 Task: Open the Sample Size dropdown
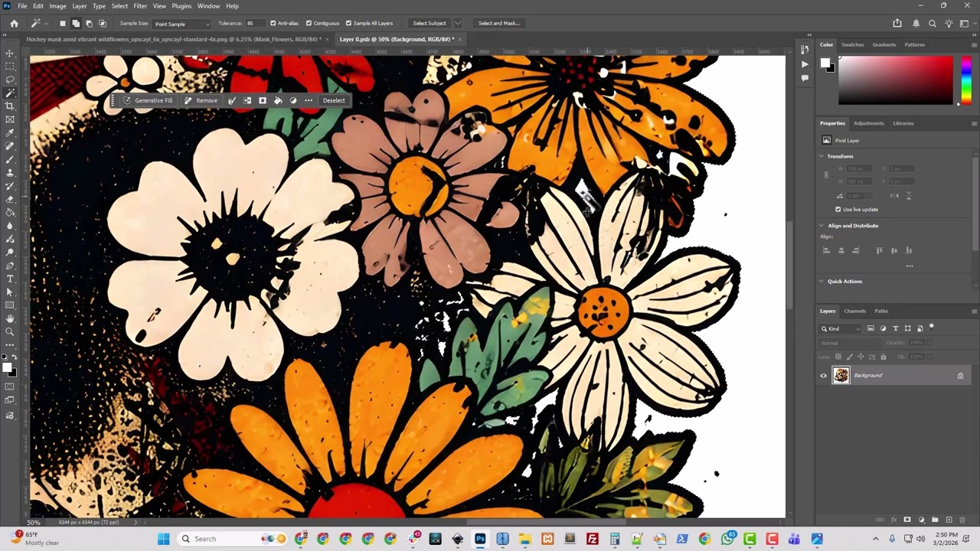(181, 24)
